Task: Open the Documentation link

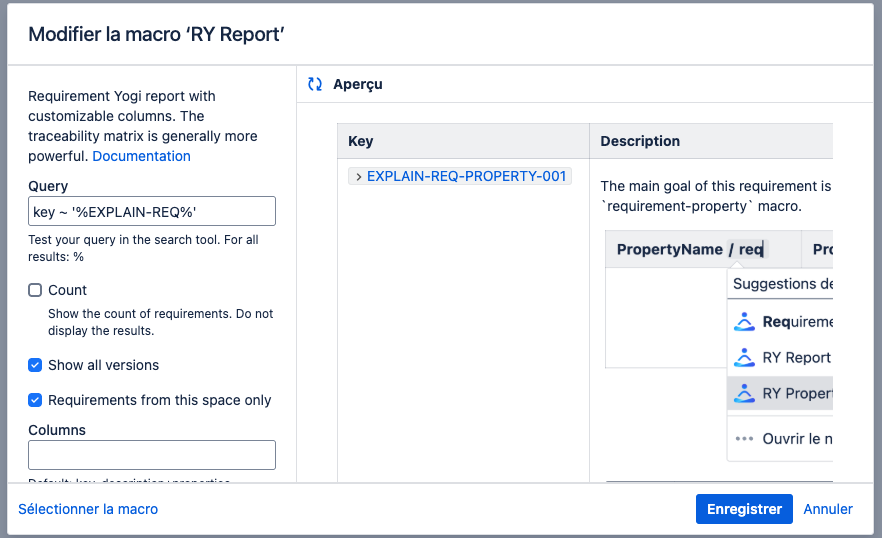Action: (x=141, y=156)
